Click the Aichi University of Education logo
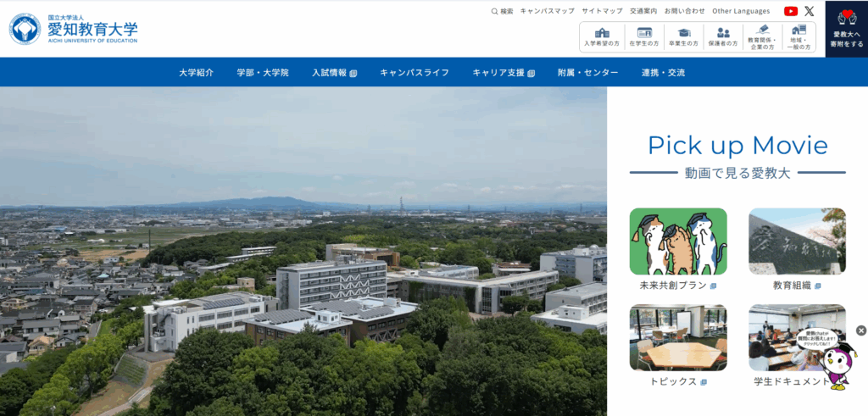 pos(73,29)
